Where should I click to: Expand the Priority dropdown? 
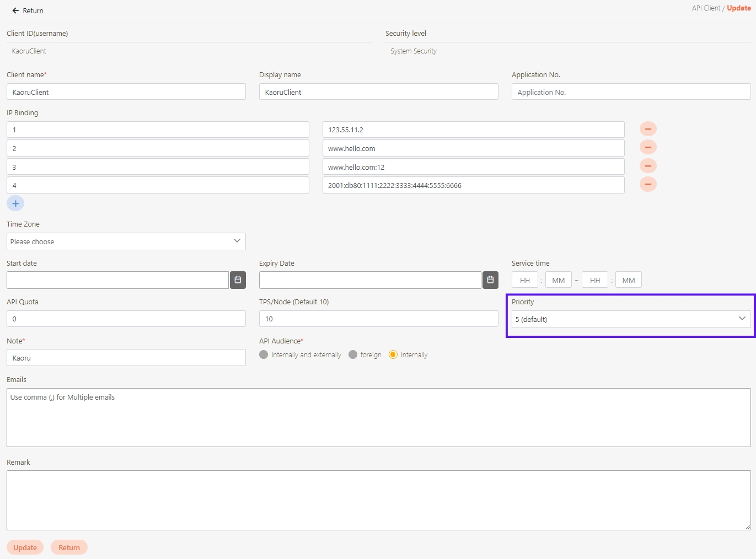[x=631, y=319]
